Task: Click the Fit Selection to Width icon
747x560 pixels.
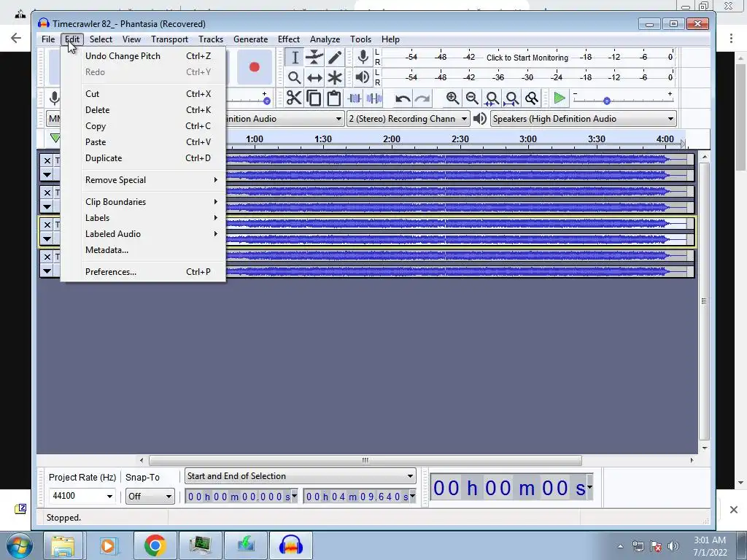Action: coord(492,98)
